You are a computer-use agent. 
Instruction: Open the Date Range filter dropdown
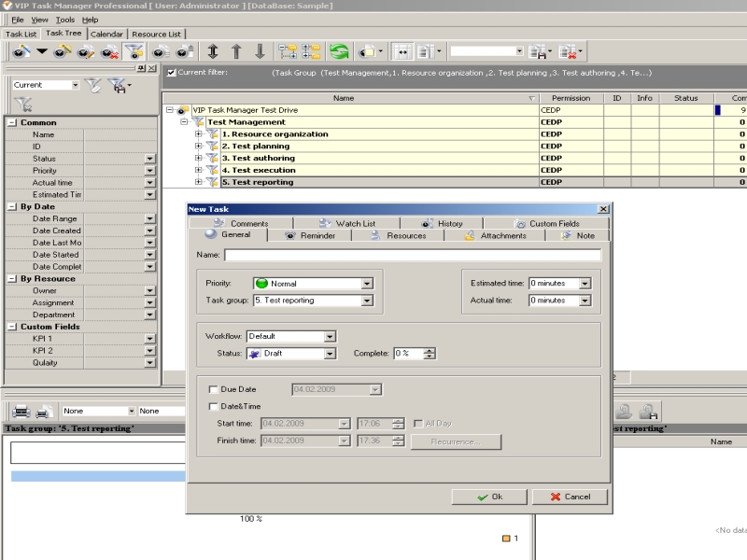click(x=149, y=218)
